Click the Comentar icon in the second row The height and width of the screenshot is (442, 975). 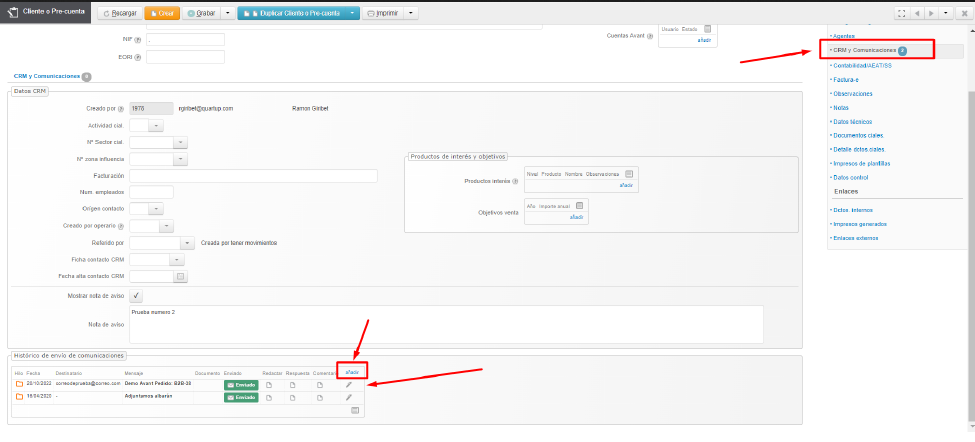coord(319,397)
